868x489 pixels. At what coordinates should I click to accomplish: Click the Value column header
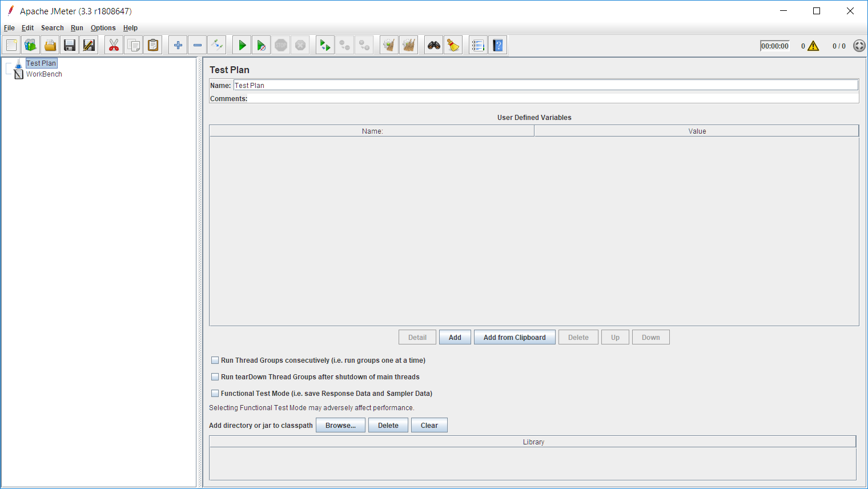click(x=697, y=131)
